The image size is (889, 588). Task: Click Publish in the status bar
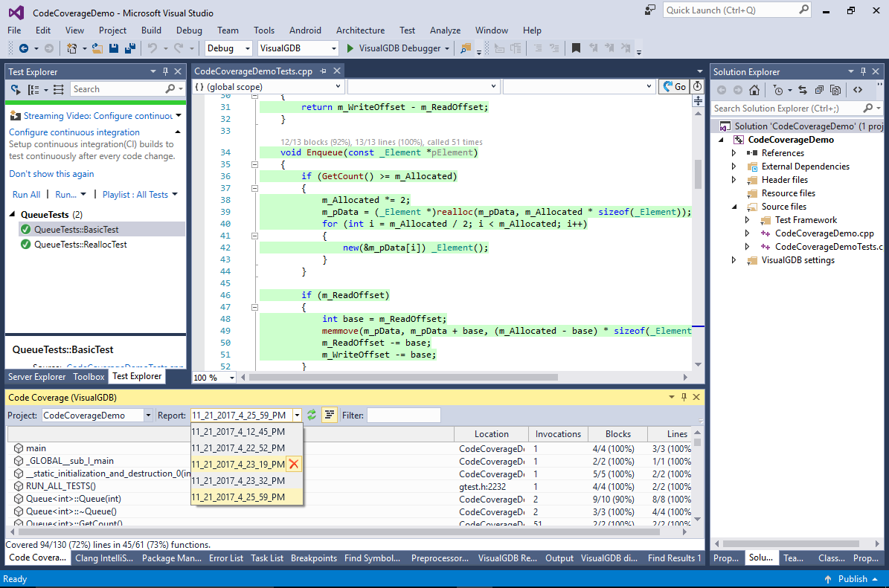click(x=852, y=579)
